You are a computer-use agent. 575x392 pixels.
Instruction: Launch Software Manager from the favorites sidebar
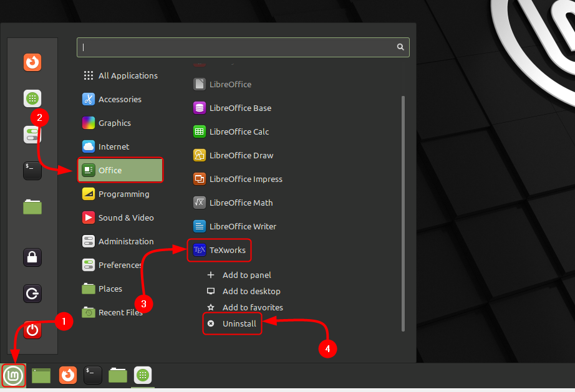(x=32, y=98)
